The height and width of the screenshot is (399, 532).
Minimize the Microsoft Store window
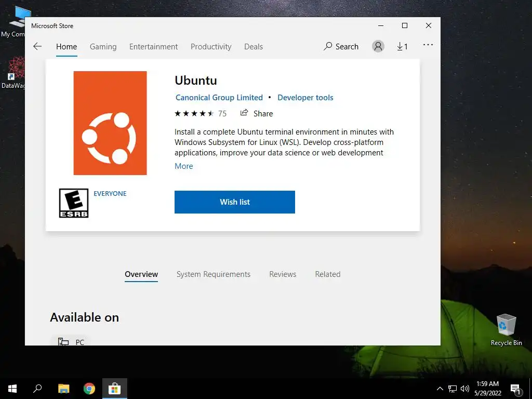click(381, 26)
